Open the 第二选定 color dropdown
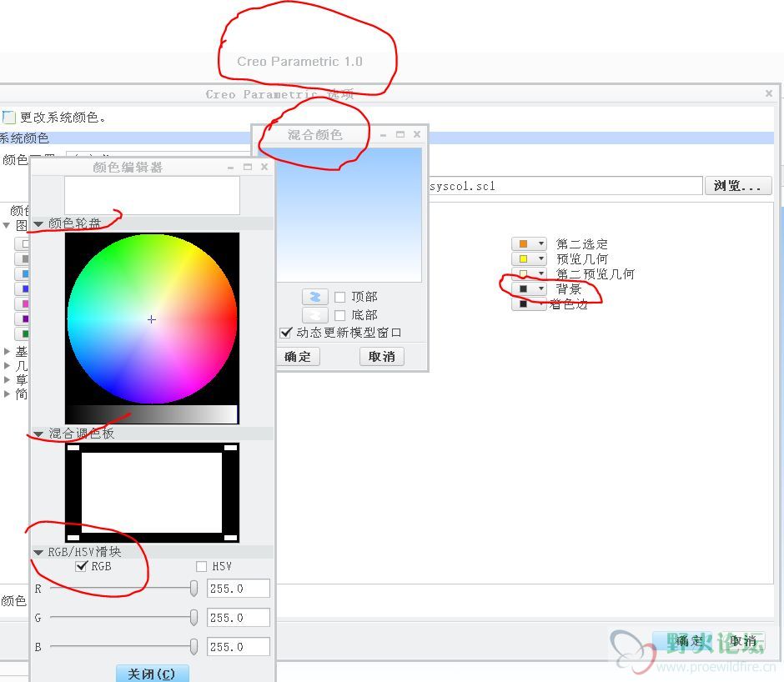Screen dimensions: 784x682 (541, 244)
